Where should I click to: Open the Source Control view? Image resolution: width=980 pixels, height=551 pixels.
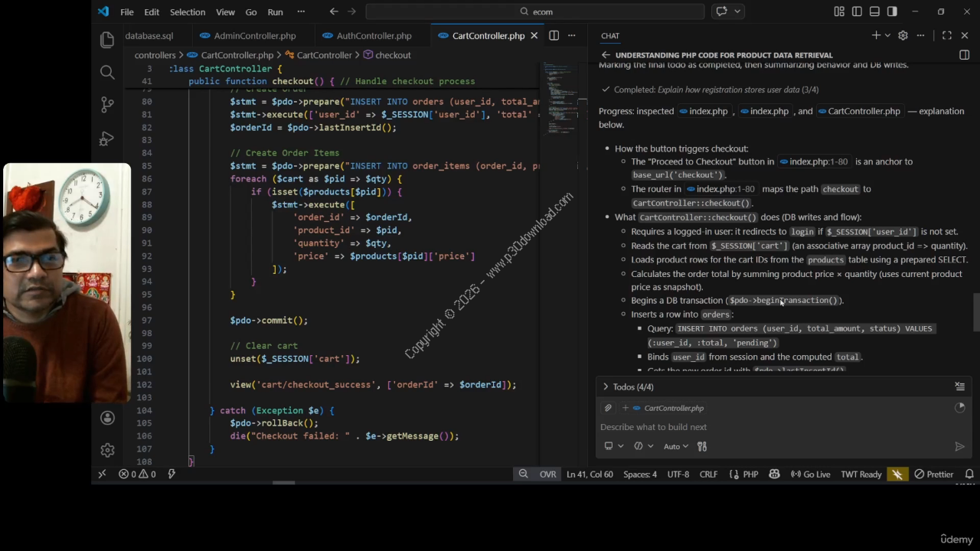point(107,105)
